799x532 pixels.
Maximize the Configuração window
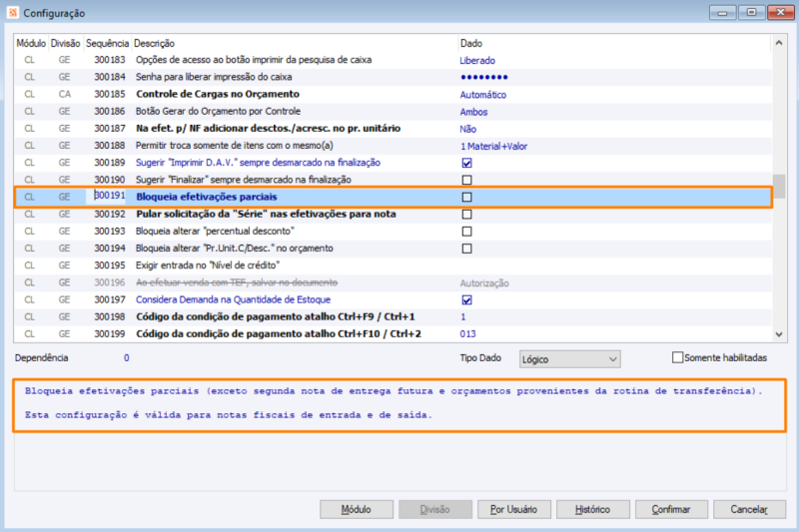pyautogui.click(x=752, y=12)
